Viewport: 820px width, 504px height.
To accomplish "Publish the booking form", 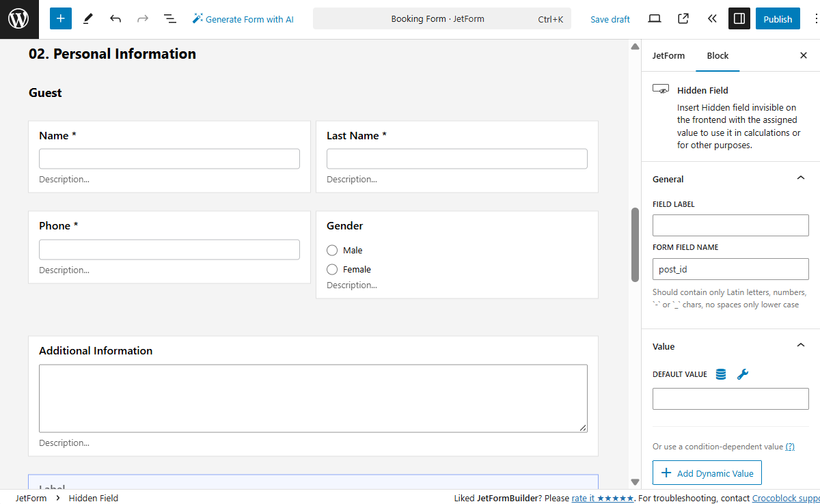I will click(x=778, y=18).
